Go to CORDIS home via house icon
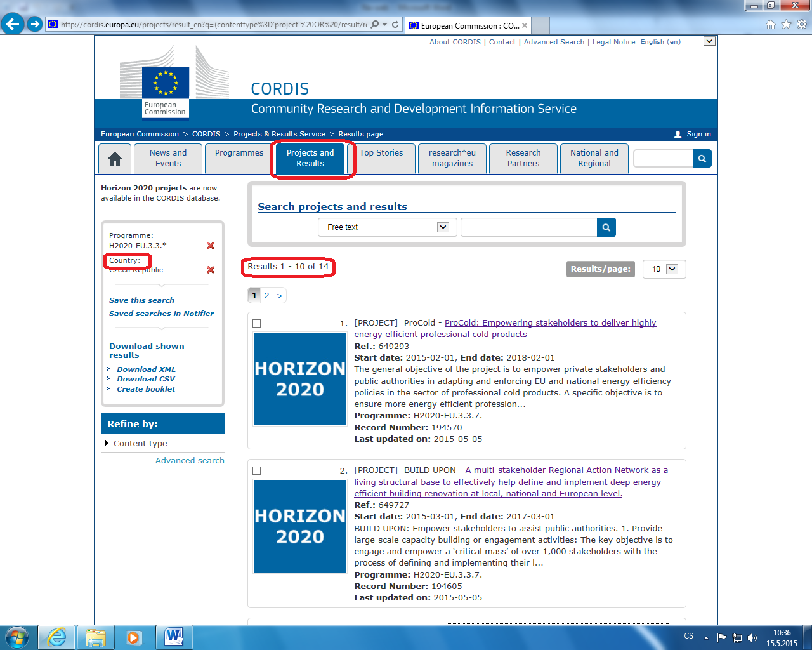The image size is (812, 650). 115,159
